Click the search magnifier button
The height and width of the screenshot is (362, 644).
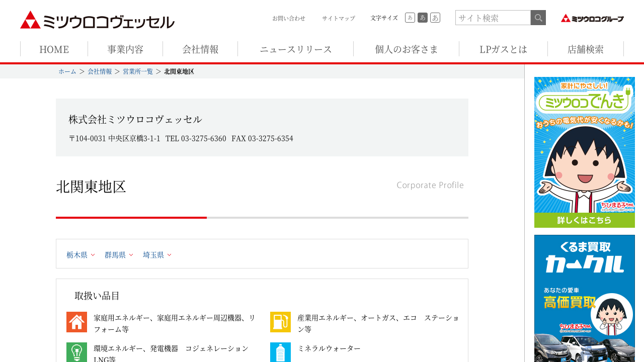click(538, 18)
